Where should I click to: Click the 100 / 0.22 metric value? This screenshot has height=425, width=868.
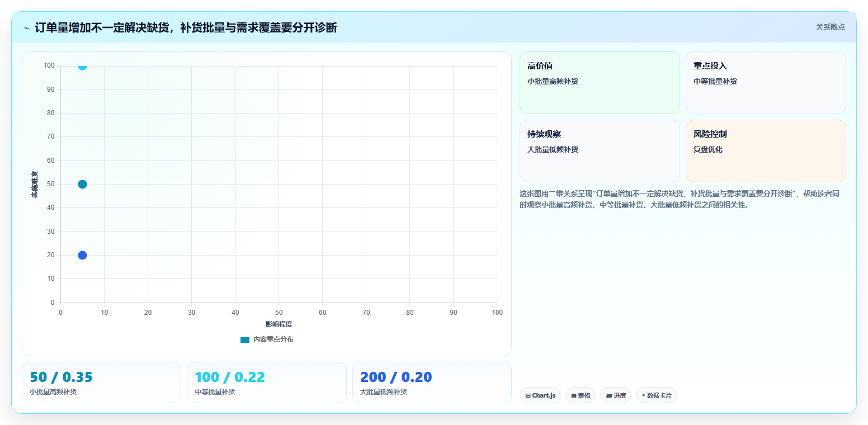tap(230, 377)
